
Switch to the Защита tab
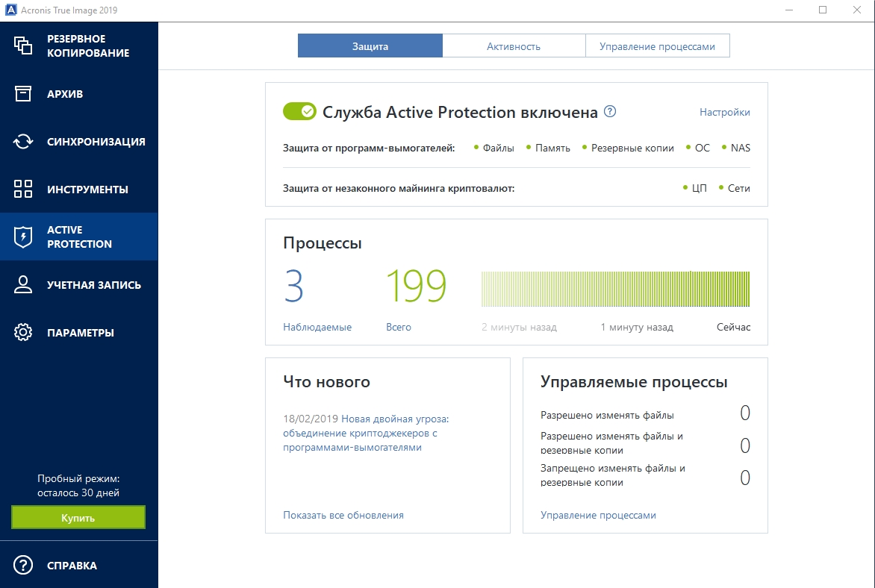pyautogui.click(x=370, y=46)
